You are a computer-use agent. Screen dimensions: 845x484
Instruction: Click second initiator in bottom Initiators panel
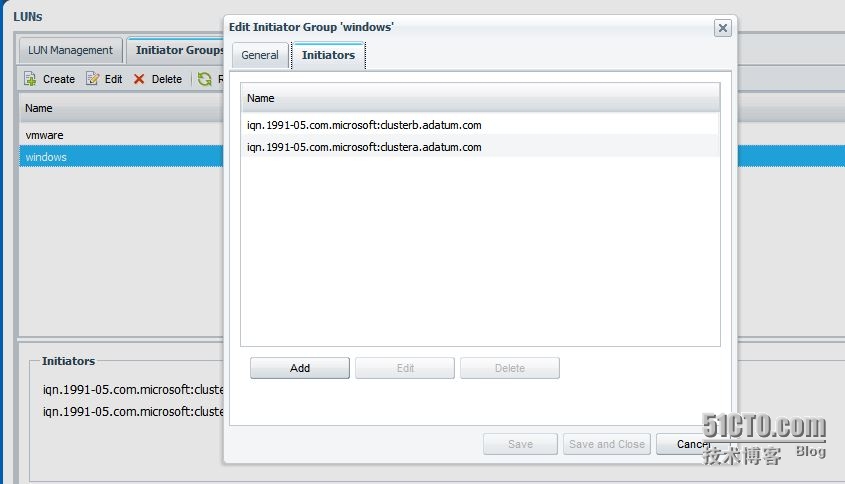133,411
